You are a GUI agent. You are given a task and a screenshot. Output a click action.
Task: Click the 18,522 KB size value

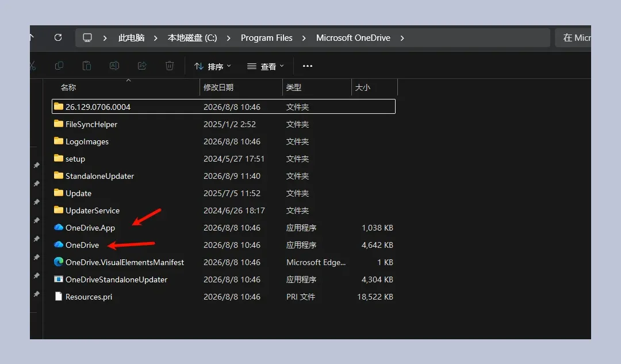375,297
